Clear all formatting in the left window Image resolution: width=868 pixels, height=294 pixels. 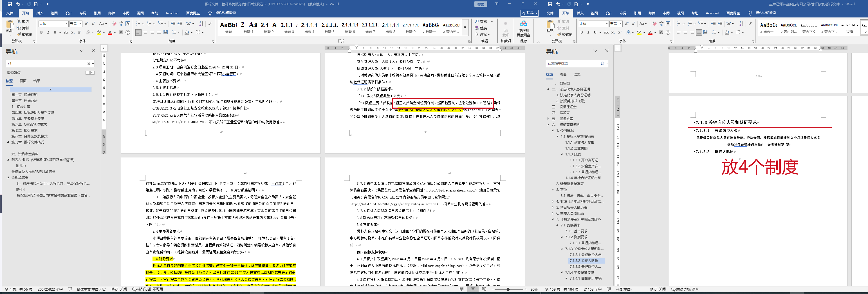pos(114,24)
